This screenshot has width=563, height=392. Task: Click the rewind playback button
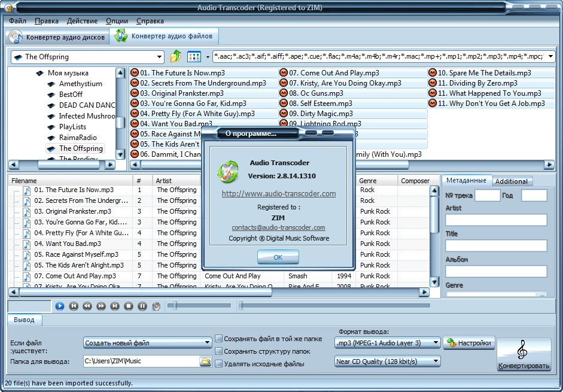pos(87,306)
